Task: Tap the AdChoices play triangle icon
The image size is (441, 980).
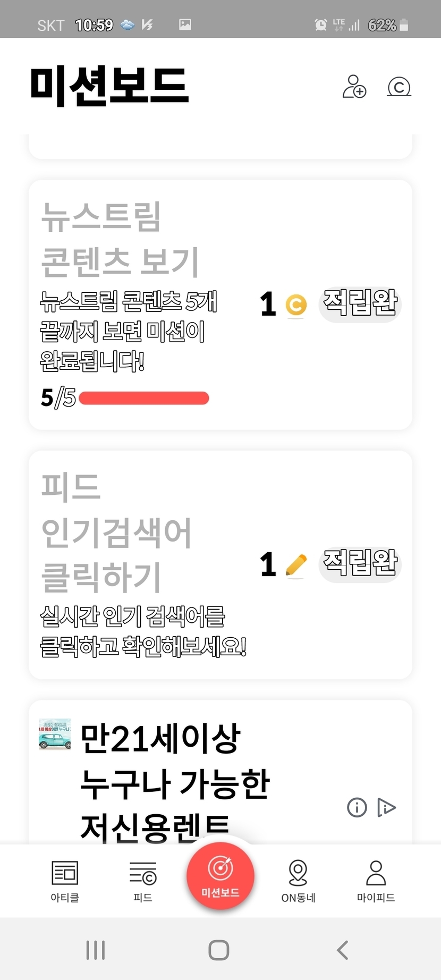Action: coord(387,808)
